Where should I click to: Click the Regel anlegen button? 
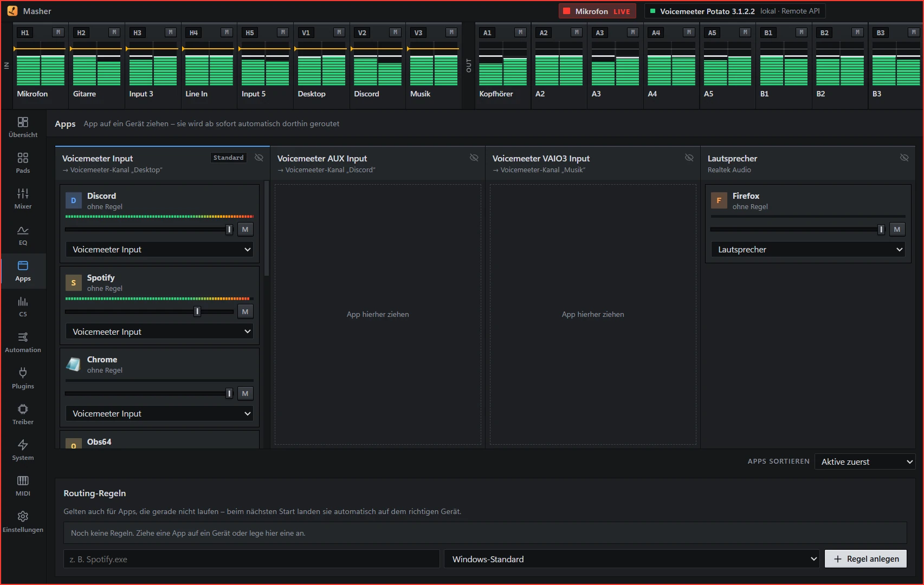coord(865,559)
